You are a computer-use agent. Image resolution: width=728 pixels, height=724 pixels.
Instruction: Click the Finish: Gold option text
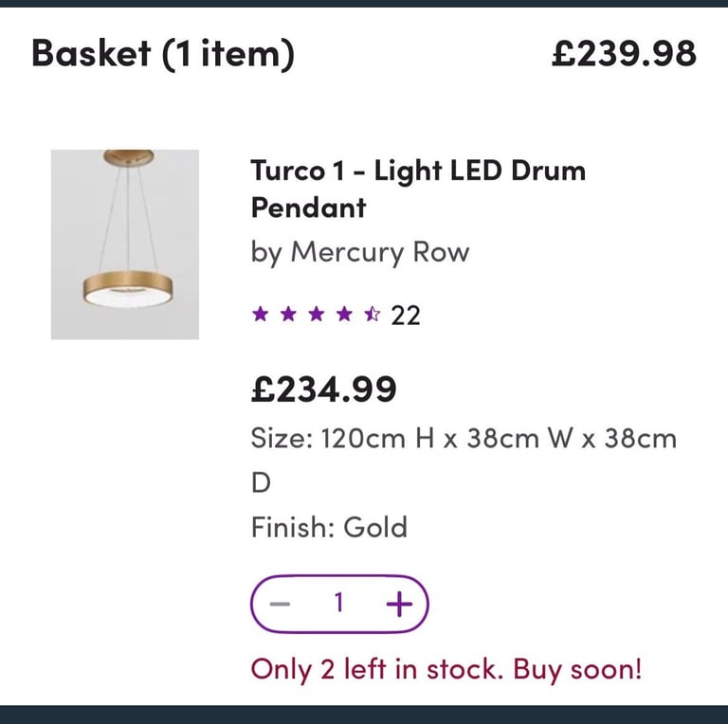click(329, 527)
